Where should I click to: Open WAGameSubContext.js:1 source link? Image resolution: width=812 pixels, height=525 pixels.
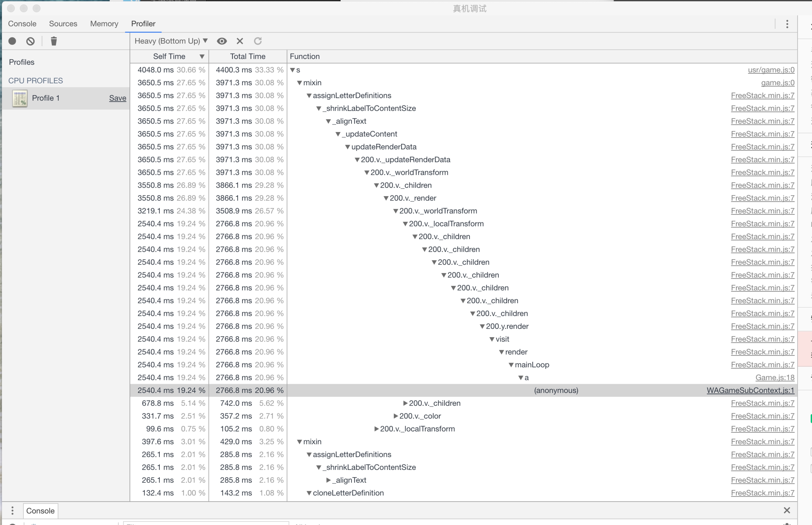750,390
